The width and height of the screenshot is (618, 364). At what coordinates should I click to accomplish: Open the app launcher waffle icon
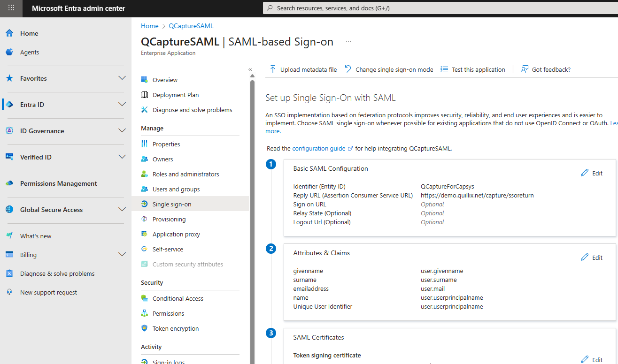(11, 8)
